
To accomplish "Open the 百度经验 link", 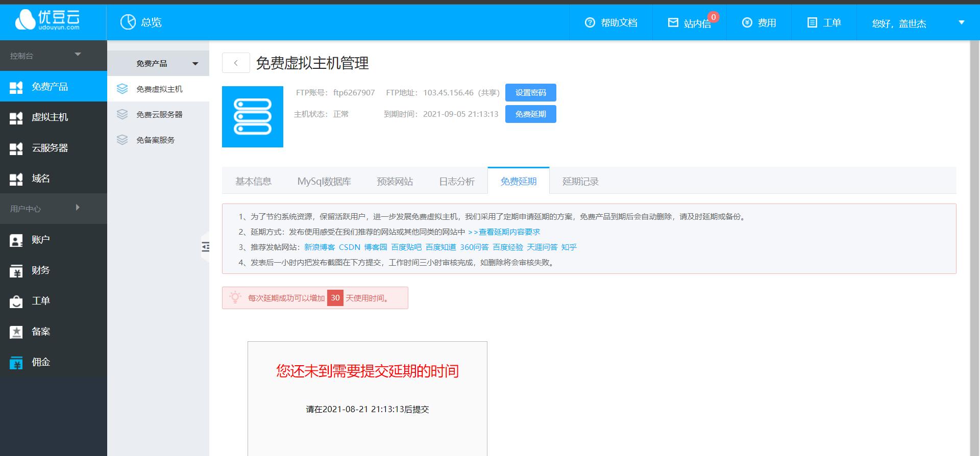I will [508, 247].
